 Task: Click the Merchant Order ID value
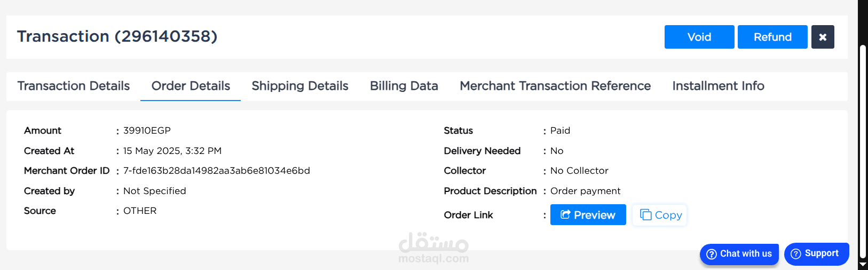pyautogui.click(x=217, y=171)
